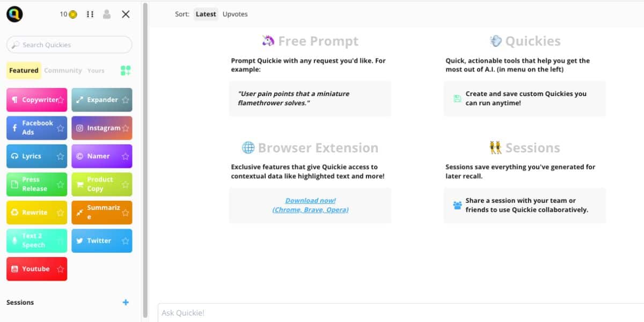Click the Search Quickies field
The width and height of the screenshot is (644, 322).
pos(70,45)
